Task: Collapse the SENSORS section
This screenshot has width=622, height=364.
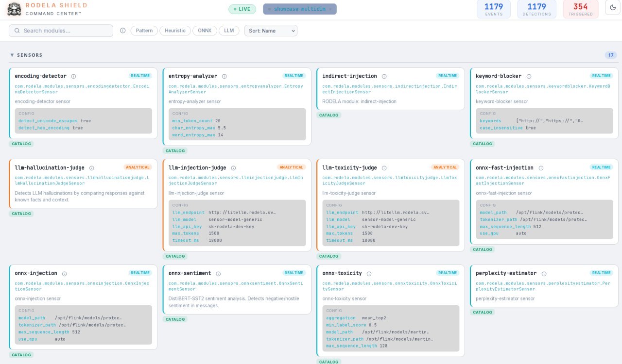Action: point(12,55)
